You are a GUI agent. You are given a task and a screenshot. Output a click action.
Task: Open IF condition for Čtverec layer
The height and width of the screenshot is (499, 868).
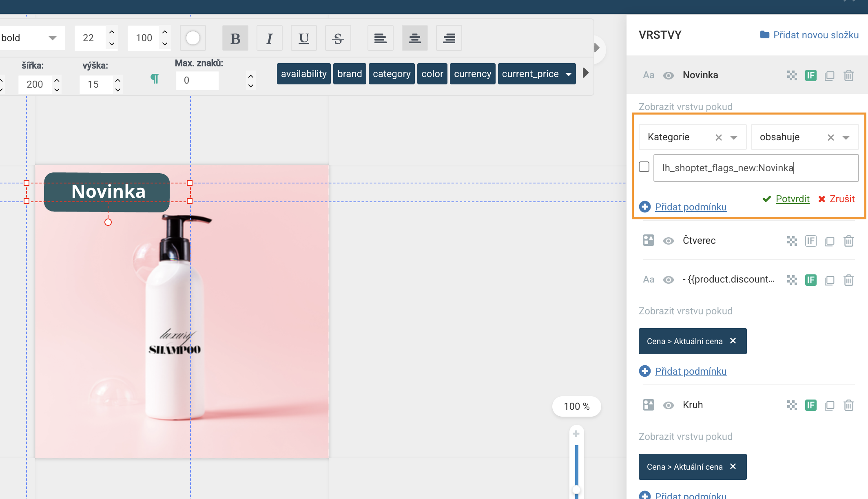pyautogui.click(x=810, y=241)
